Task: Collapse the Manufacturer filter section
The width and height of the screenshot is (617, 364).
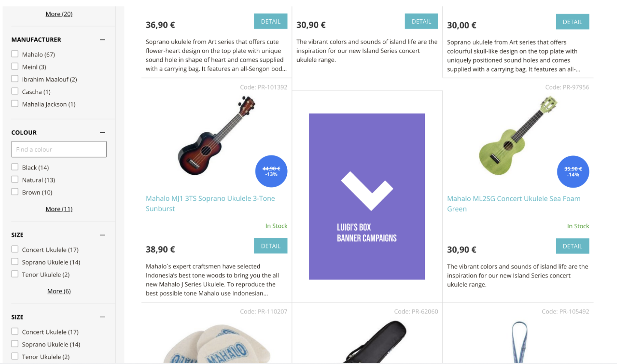Action: point(102,40)
